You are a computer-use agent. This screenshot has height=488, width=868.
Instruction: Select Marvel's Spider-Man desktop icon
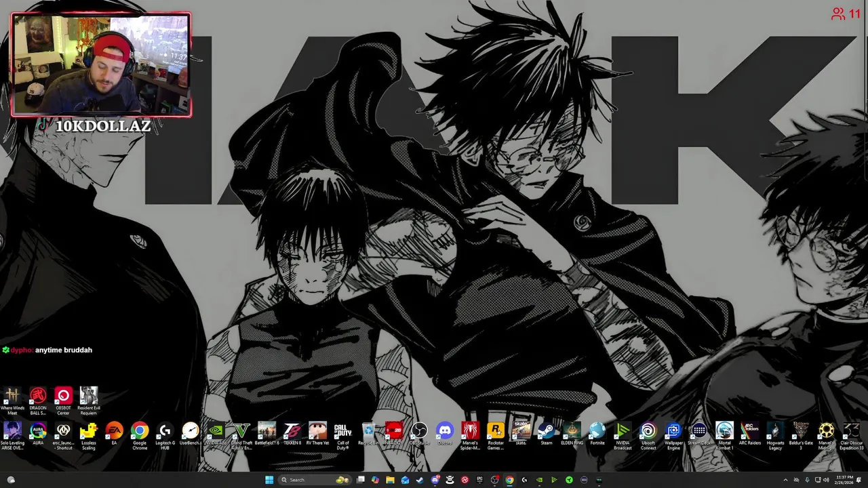click(470, 436)
